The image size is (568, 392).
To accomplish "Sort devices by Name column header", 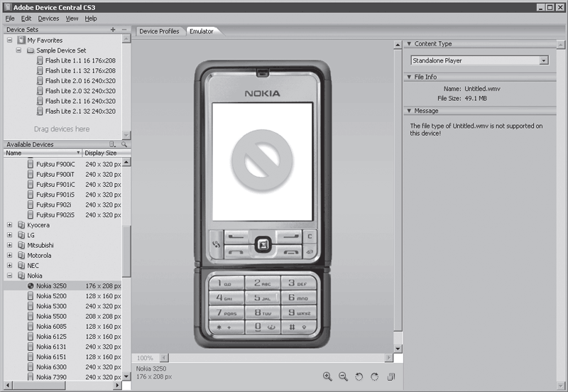I will 43,153.
